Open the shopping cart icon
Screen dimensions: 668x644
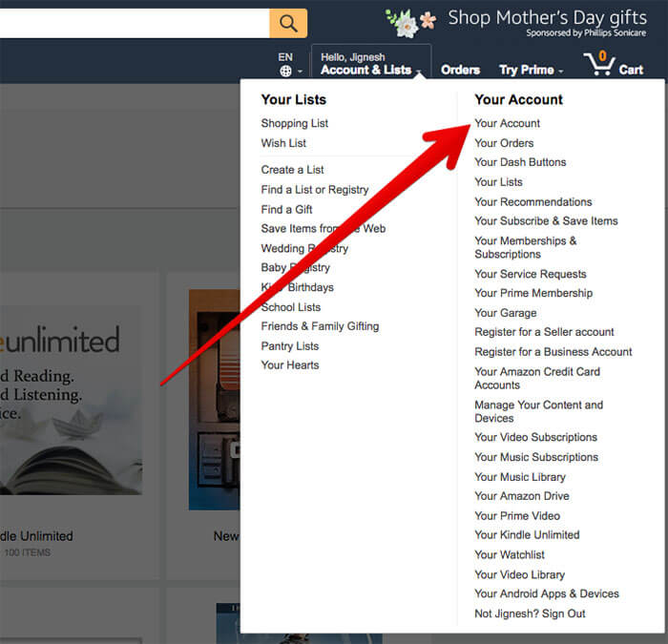(x=599, y=64)
